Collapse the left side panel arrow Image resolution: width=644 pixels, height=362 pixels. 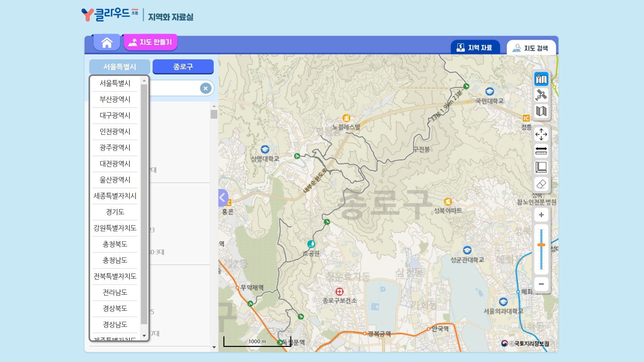pyautogui.click(x=223, y=198)
